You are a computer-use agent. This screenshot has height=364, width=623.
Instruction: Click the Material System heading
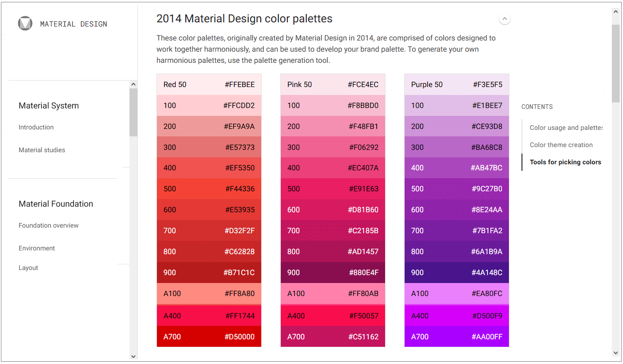click(49, 106)
